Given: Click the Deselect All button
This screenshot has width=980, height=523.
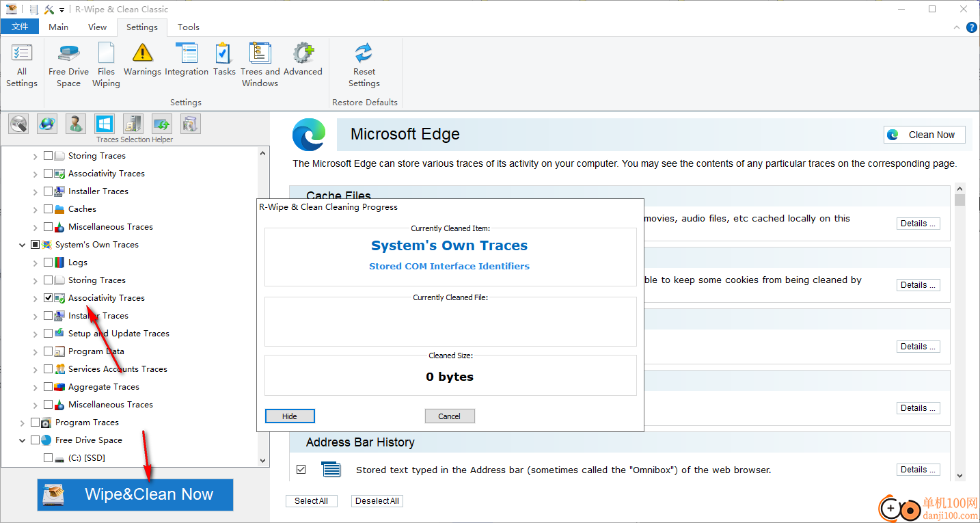Looking at the screenshot, I should pos(377,501).
